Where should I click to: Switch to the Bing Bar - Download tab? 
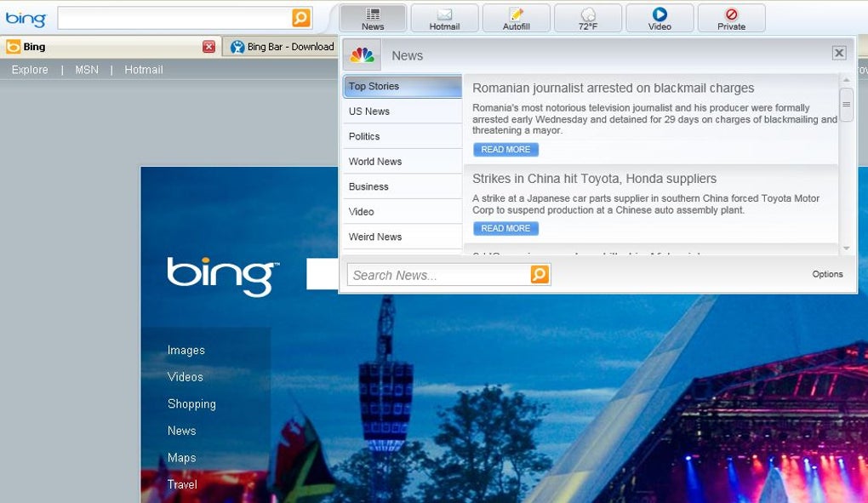pos(281,47)
